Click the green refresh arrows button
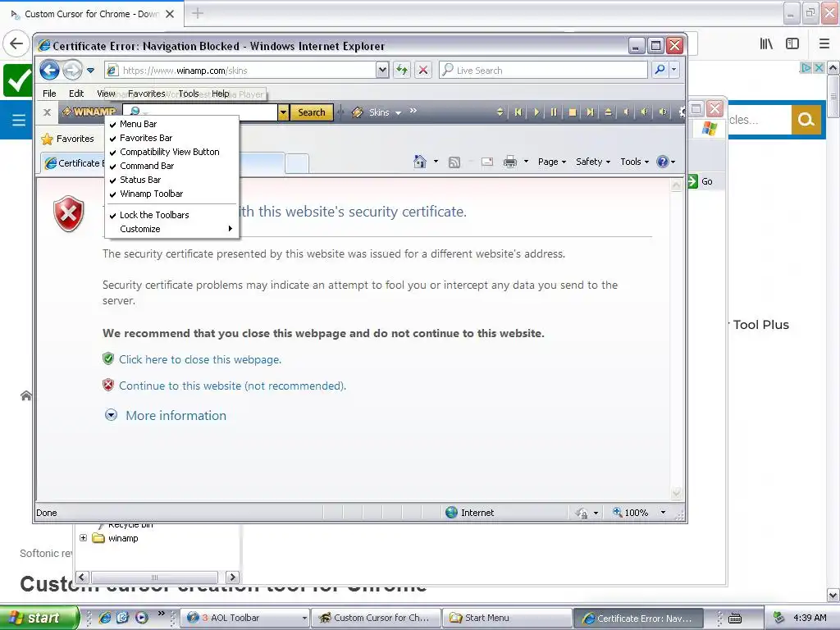The image size is (840, 630). coord(402,71)
